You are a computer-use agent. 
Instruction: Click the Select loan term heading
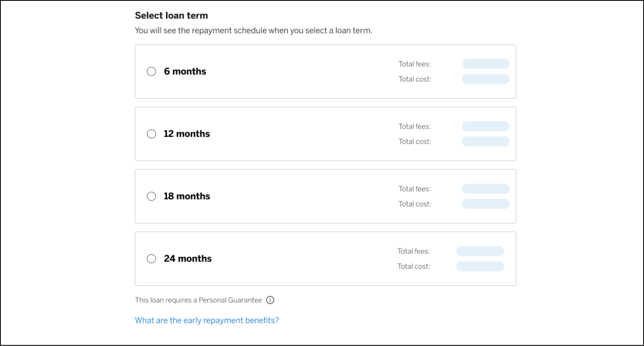171,15
